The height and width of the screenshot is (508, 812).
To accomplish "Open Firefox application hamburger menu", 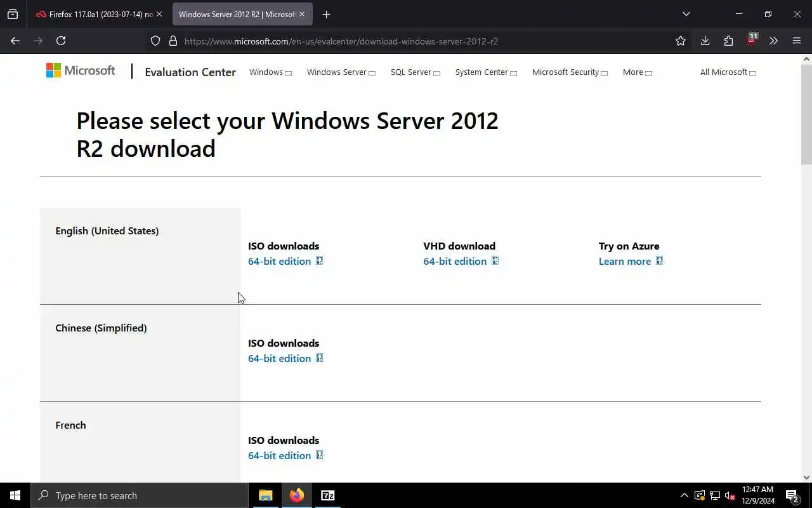I will click(797, 41).
